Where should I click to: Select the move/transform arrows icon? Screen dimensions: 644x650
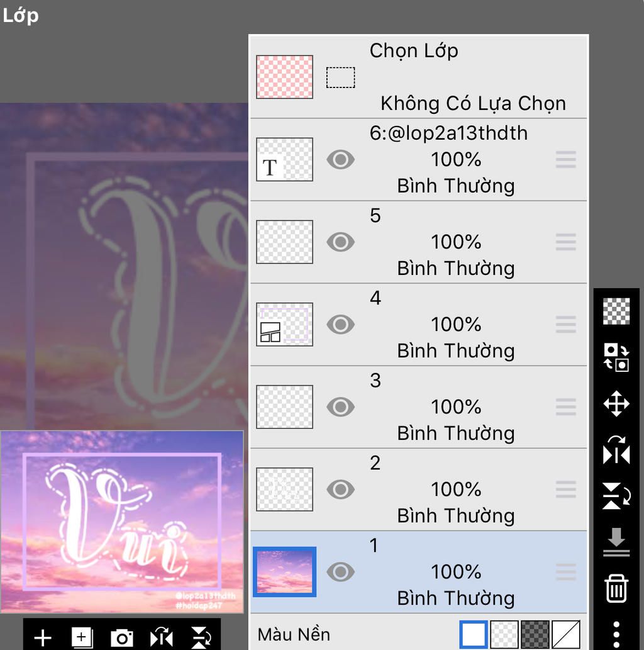(616, 403)
